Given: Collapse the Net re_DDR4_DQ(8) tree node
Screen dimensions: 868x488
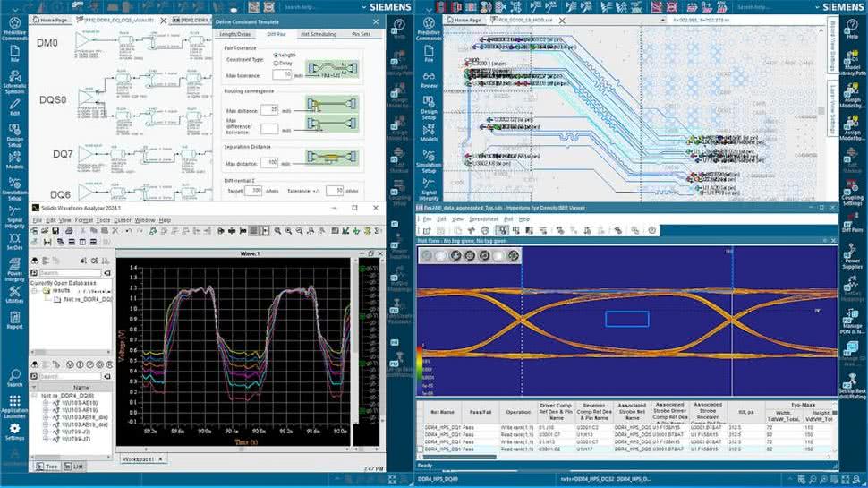Looking at the screenshot, I should tap(35, 396).
